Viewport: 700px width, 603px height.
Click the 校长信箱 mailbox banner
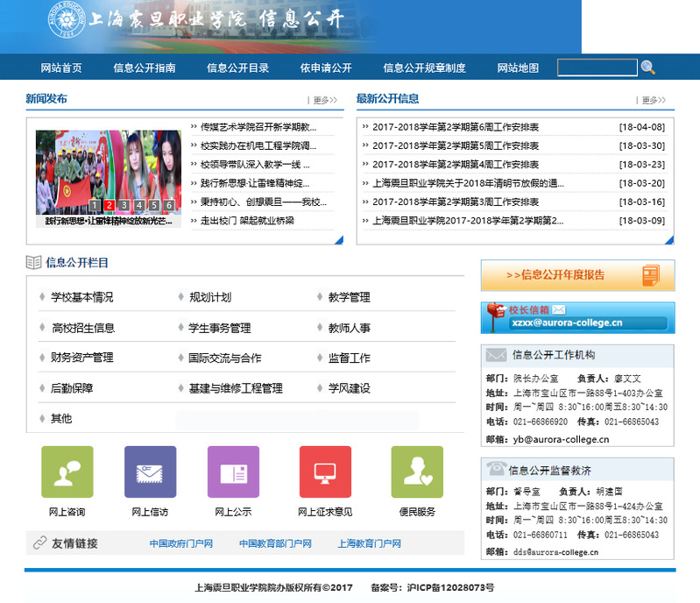point(577,317)
